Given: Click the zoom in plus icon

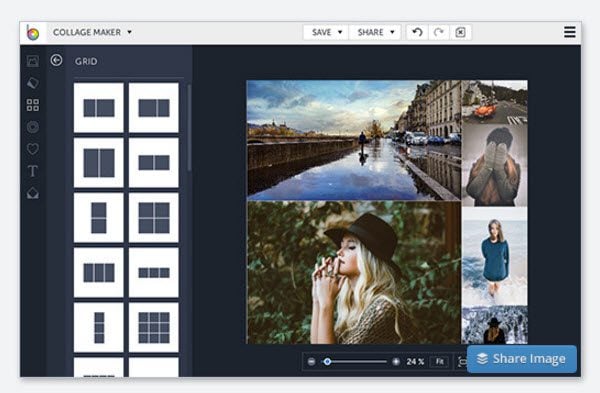Looking at the screenshot, I should [396, 362].
